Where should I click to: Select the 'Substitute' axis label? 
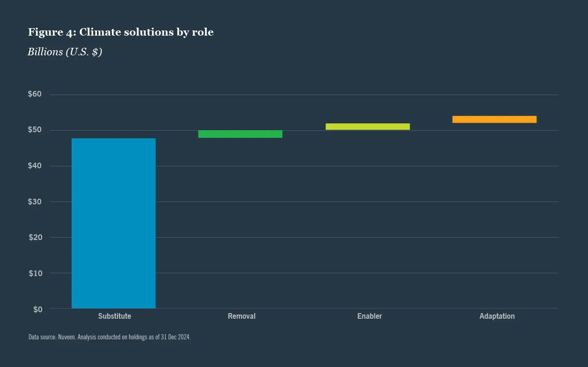click(115, 316)
